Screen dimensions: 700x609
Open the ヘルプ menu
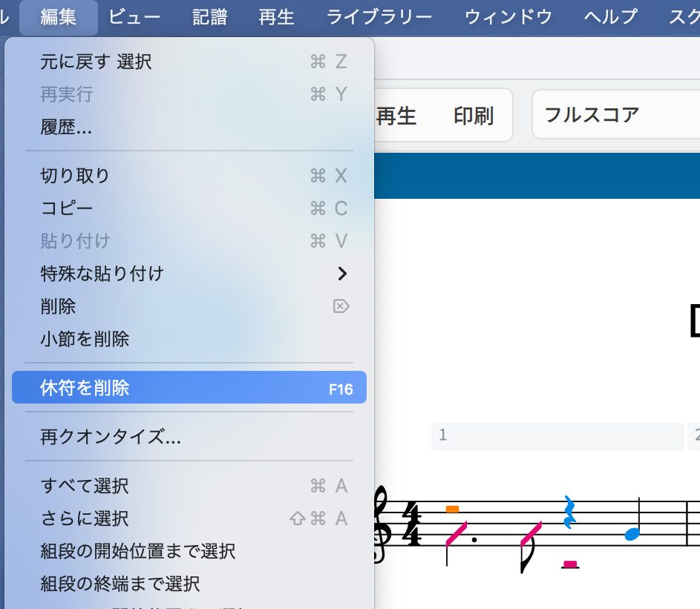coord(610,17)
